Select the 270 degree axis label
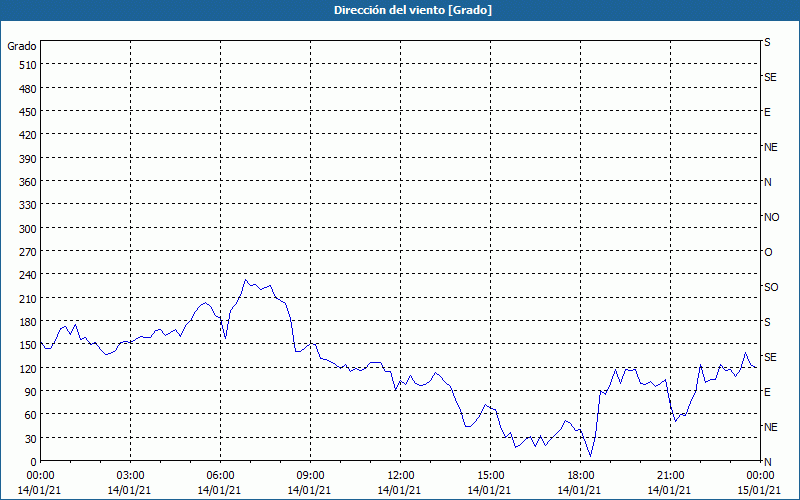 point(28,252)
